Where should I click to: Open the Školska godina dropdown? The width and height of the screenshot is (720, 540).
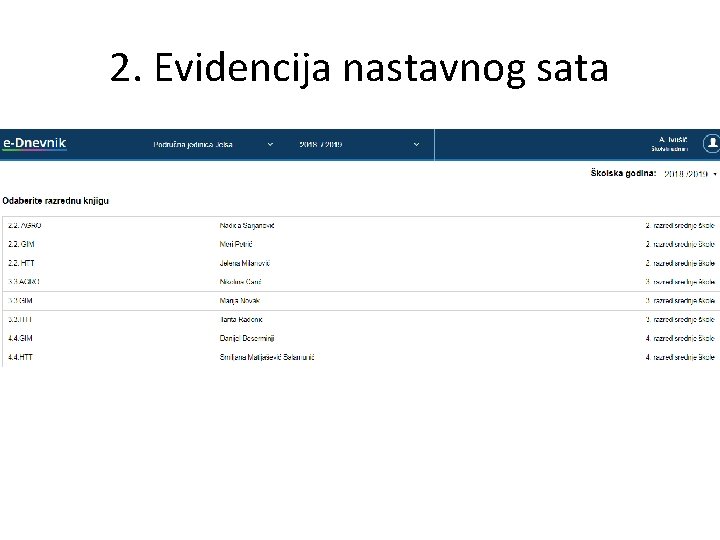pos(690,174)
